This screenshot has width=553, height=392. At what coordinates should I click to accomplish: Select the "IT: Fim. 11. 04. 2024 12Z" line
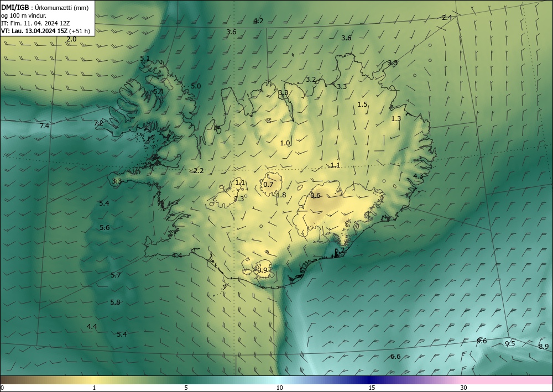pos(35,23)
